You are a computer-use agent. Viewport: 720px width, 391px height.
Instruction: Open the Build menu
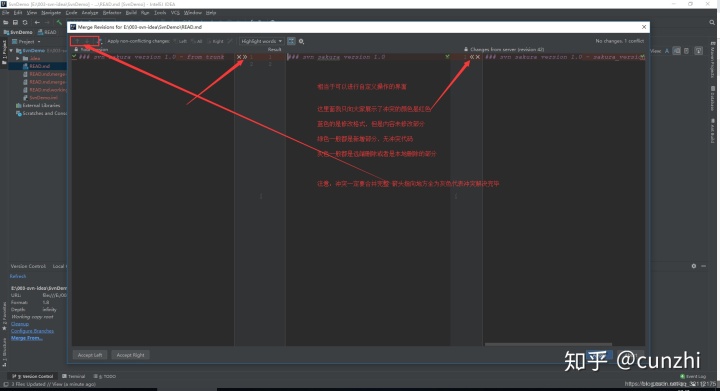click(x=131, y=13)
